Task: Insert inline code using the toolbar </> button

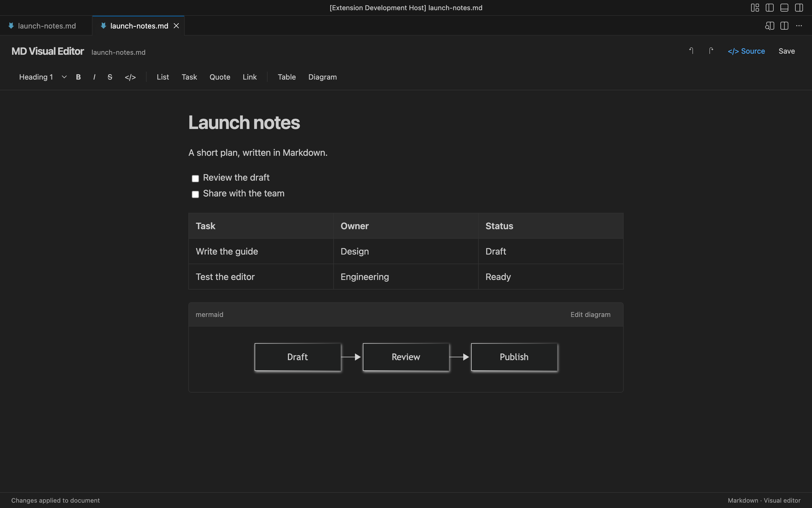Action: (130, 77)
